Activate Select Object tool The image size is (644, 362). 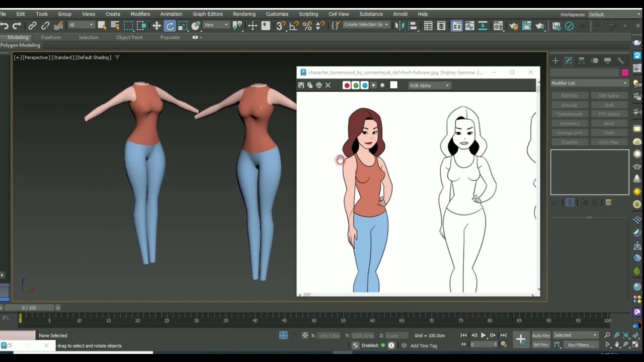[102, 26]
